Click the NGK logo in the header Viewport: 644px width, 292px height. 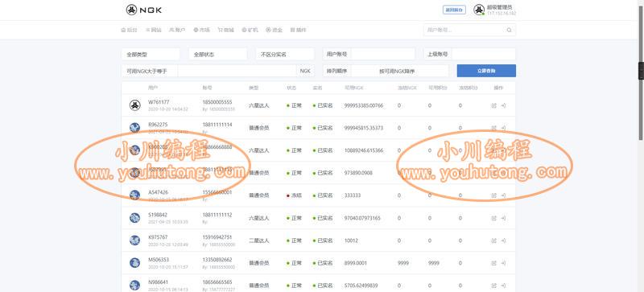click(x=144, y=10)
